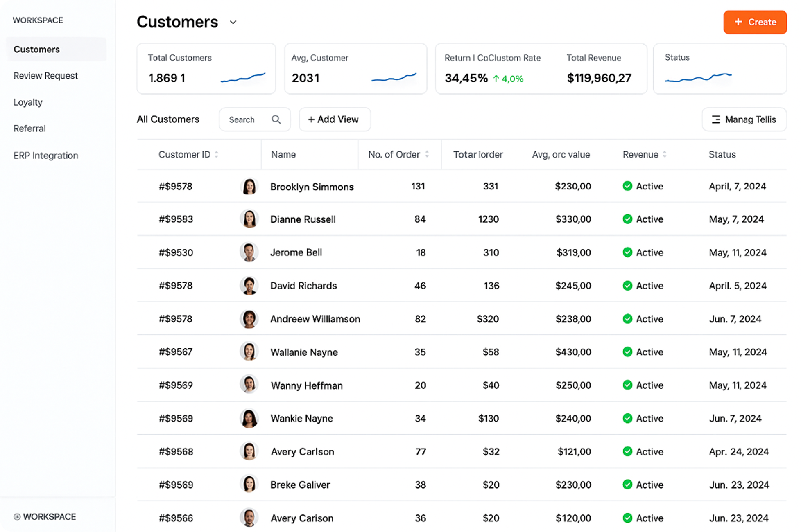Image resolution: width=801 pixels, height=532 pixels.
Task: Click Jerome Bell's profile avatar
Action: (249, 252)
